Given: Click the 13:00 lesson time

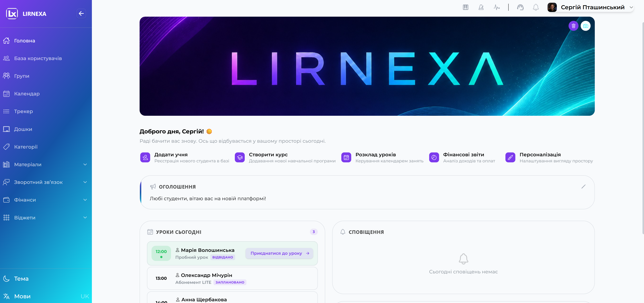Looking at the screenshot, I should pyautogui.click(x=161, y=278).
